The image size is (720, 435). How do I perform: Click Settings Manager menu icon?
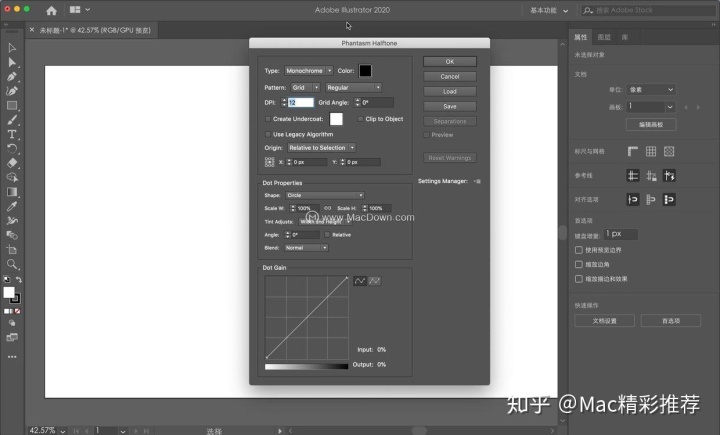(478, 181)
